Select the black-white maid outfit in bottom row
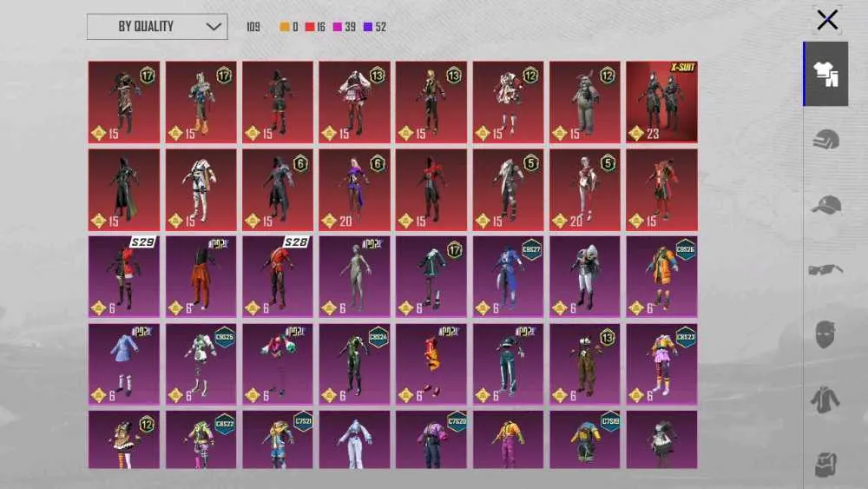 point(661,439)
